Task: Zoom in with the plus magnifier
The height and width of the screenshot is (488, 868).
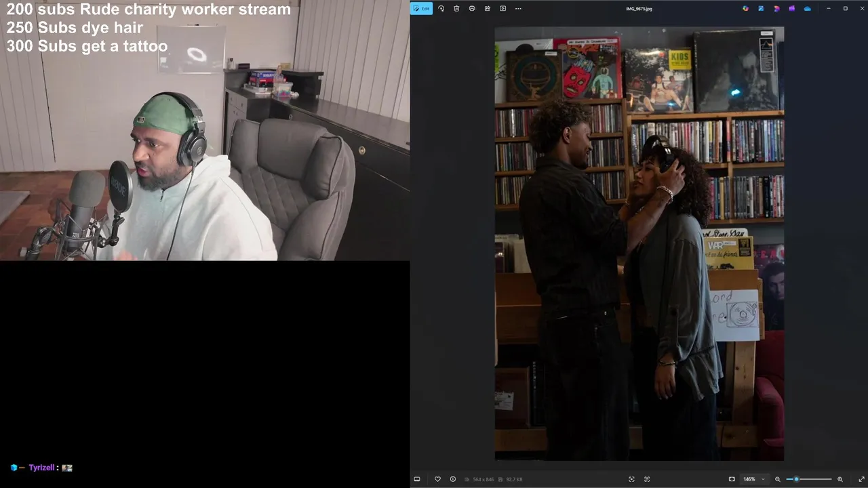Action: [840, 479]
